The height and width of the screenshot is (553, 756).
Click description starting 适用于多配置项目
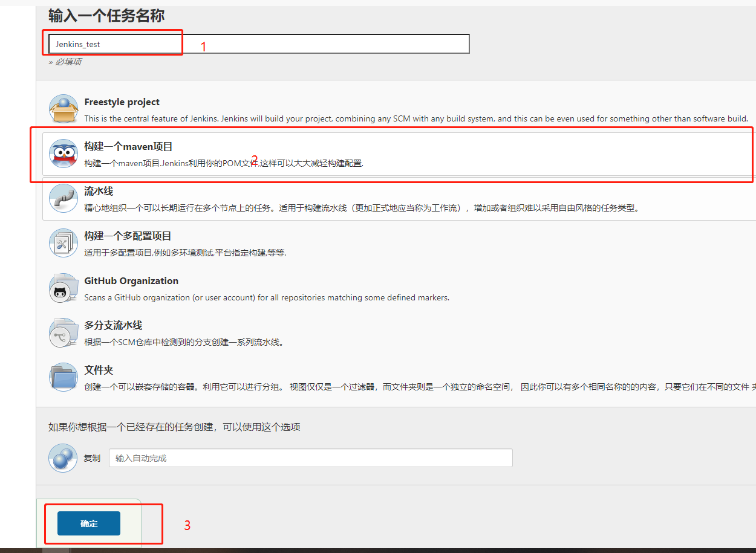(x=185, y=253)
